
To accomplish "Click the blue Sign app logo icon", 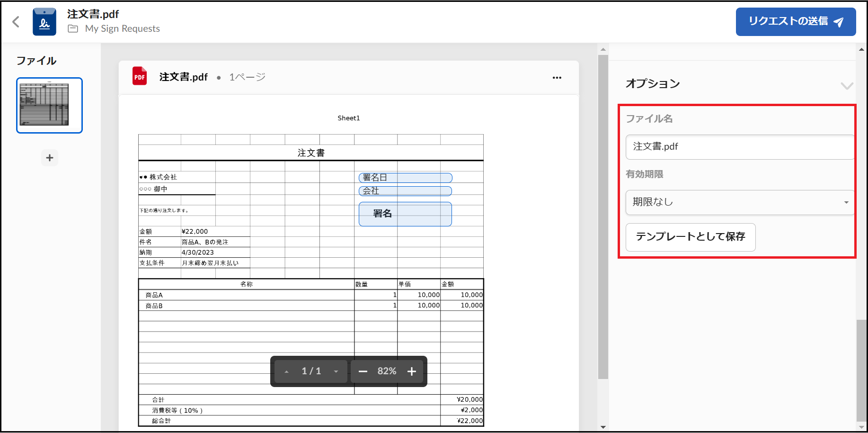I will tap(44, 22).
